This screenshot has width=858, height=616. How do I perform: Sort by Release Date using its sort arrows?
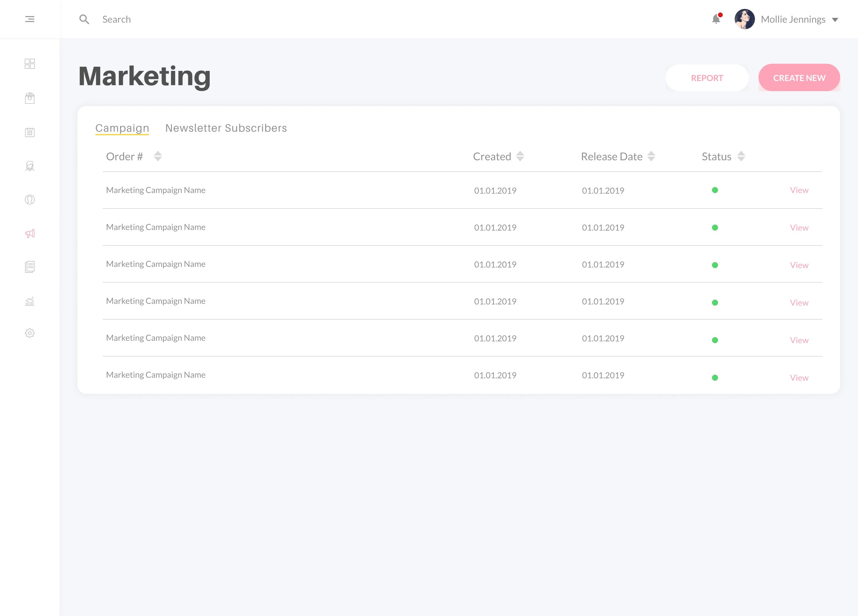651,156
